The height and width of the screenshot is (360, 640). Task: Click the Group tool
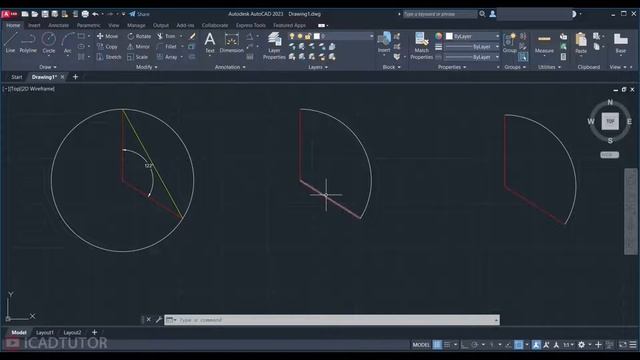[x=509, y=42]
